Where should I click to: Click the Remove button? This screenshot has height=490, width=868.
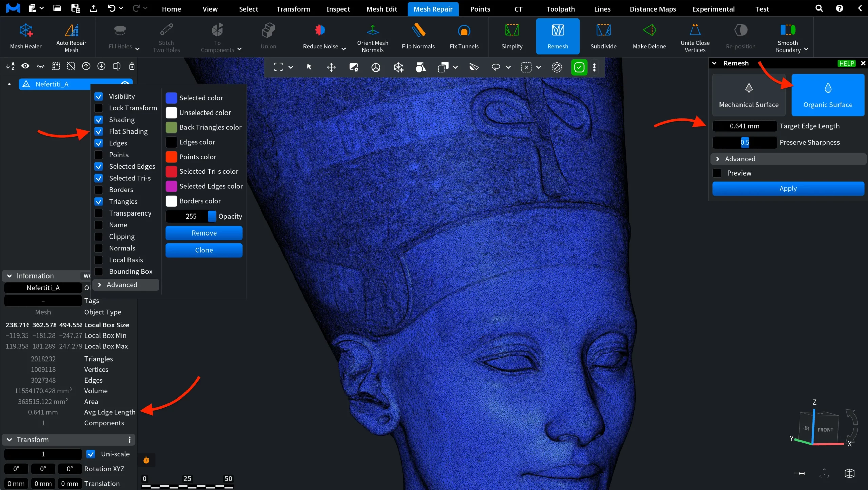point(204,233)
